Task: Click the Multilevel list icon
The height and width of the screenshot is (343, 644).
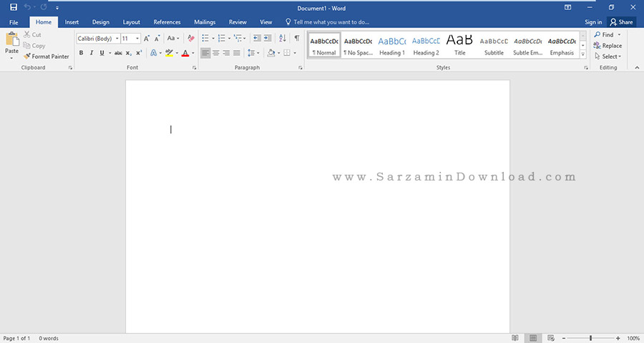Action: click(x=238, y=38)
